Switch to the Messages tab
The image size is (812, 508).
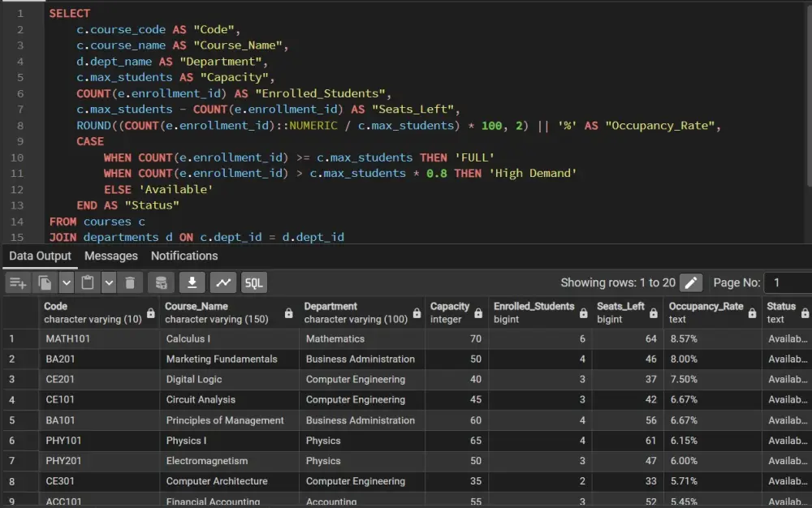111,256
